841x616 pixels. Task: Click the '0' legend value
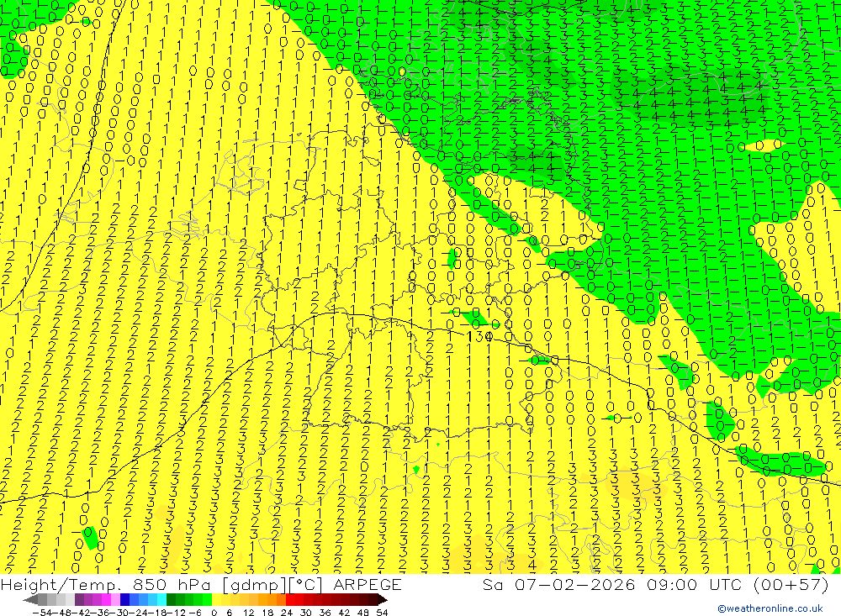pyautogui.click(x=214, y=613)
